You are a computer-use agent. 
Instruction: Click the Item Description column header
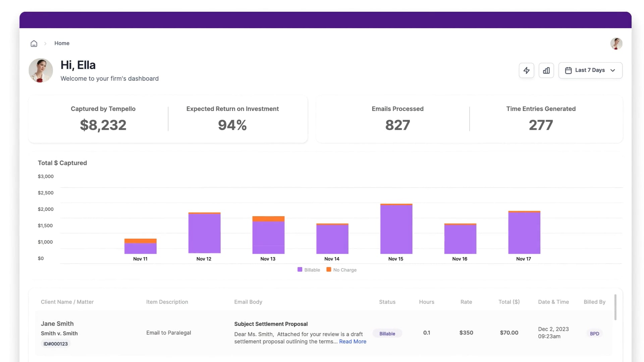click(167, 302)
